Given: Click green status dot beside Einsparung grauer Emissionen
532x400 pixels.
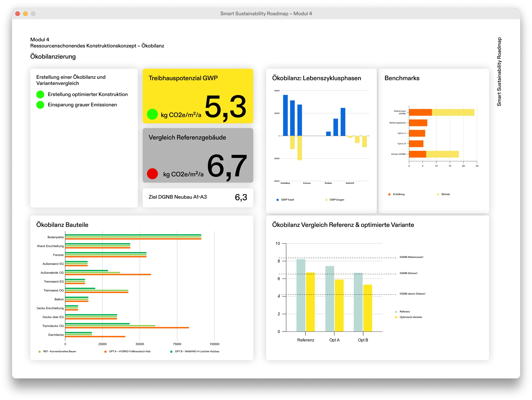Looking at the screenshot, I should 40,105.
